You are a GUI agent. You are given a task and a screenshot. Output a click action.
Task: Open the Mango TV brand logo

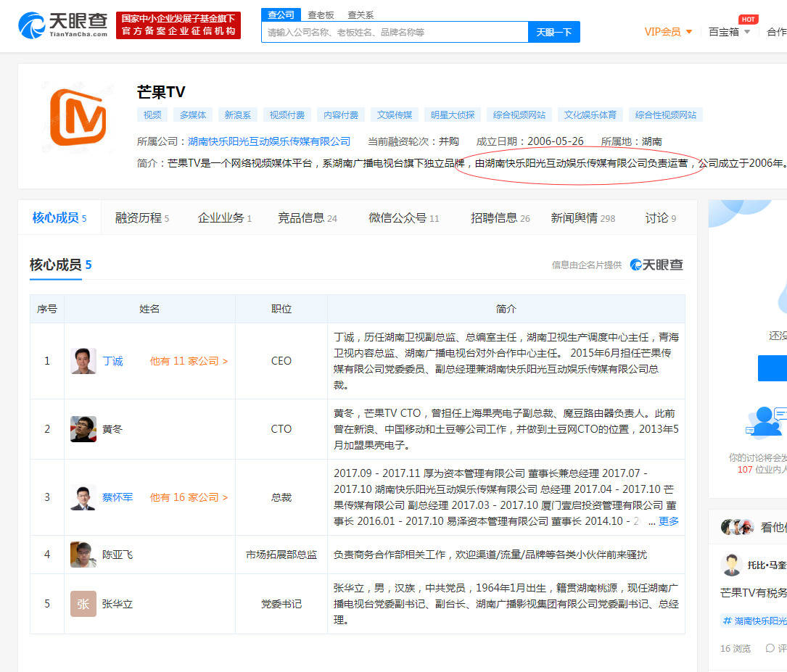pyautogui.click(x=78, y=117)
